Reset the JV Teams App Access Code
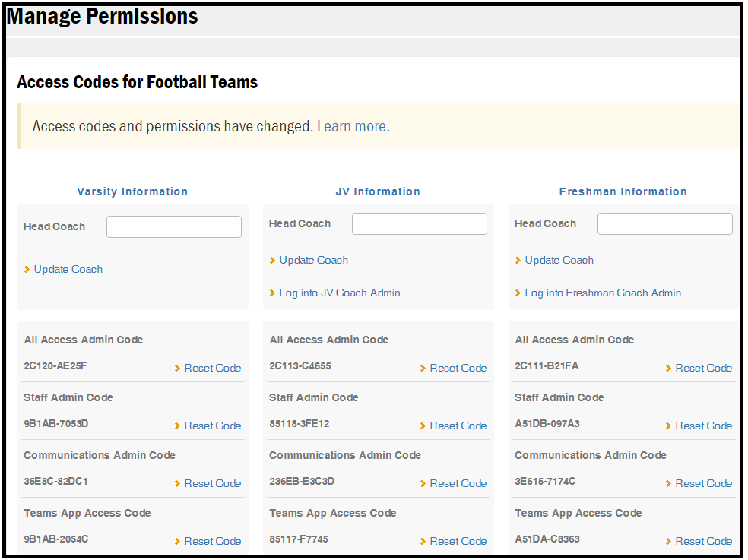Screen dimensions: 748x560 point(458,541)
